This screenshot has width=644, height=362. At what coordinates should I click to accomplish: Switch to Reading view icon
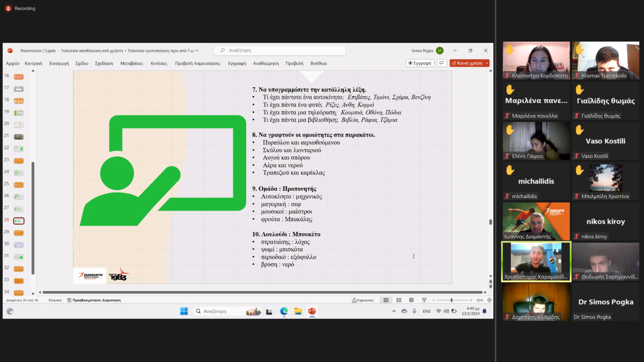pyautogui.click(x=411, y=300)
